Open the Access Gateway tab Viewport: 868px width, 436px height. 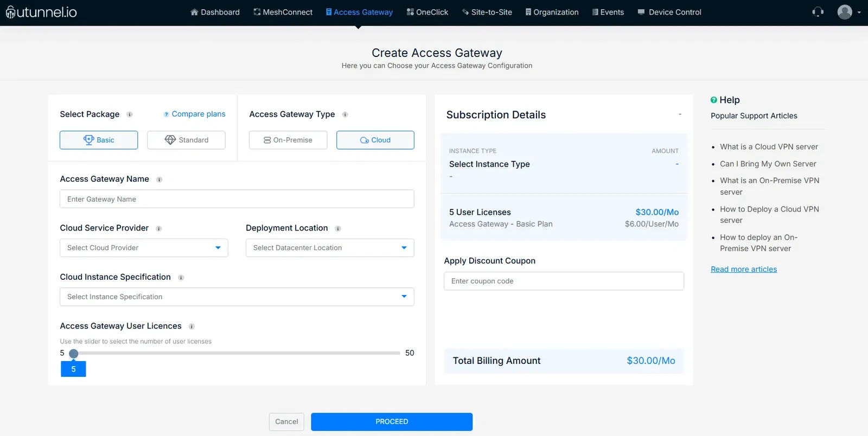pos(359,12)
